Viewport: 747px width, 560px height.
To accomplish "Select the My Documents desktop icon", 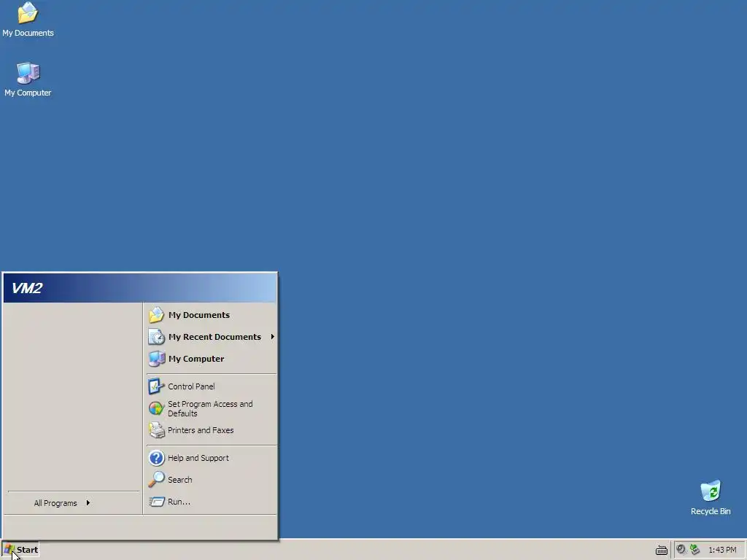I will [x=28, y=20].
